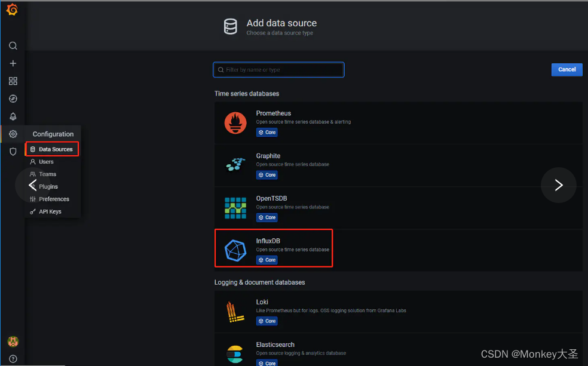588x366 pixels.
Task: Click the Graphite dots logo
Action: click(235, 164)
